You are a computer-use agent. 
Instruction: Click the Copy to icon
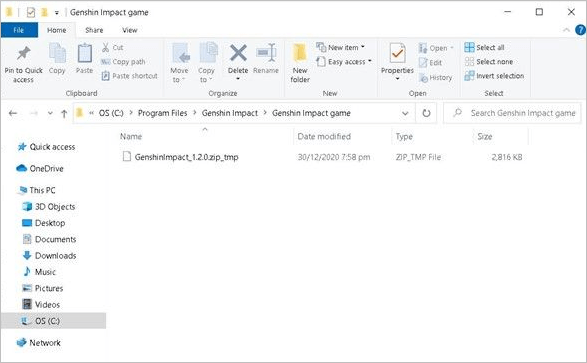coord(208,53)
